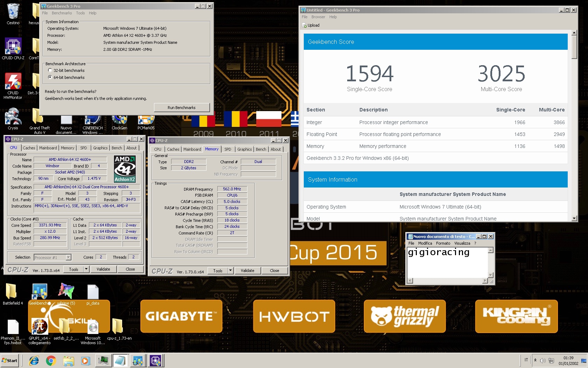588x368 pixels.
Task: Click Validate in left CPU-Z window
Action: click(103, 269)
